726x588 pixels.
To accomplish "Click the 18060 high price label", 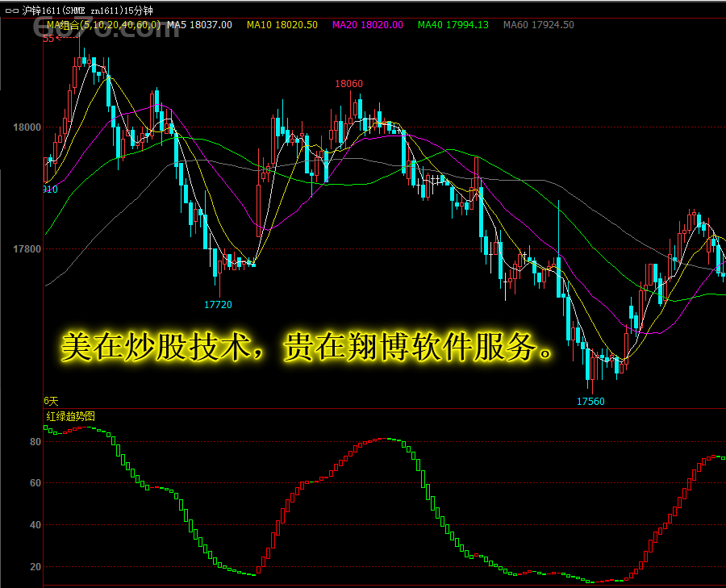I will [x=348, y=84].
